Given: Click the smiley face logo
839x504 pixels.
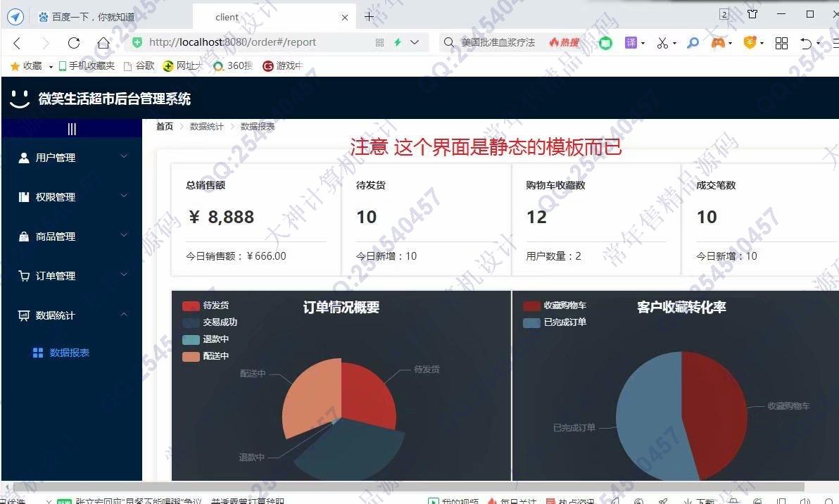Looking at the screenshot, I should pos(20,99).
